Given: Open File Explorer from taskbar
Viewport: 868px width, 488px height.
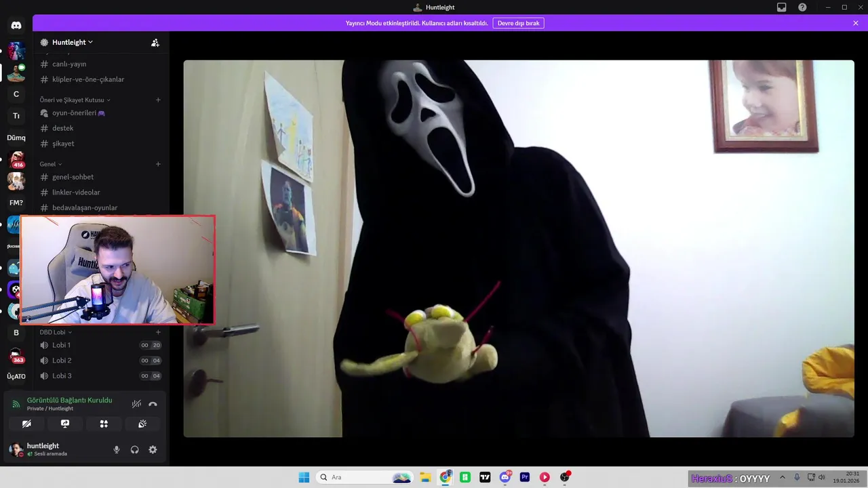Looking at the screenshot, I should [425, 477].
